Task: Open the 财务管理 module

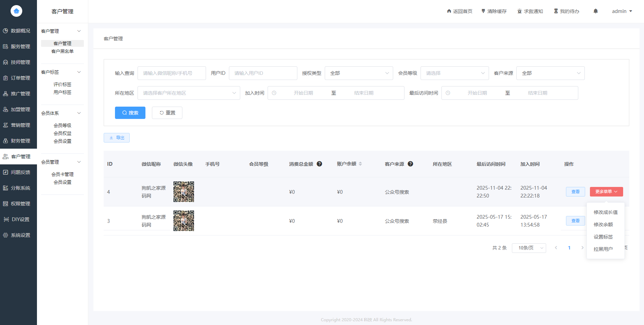Action: coord(18,140)
